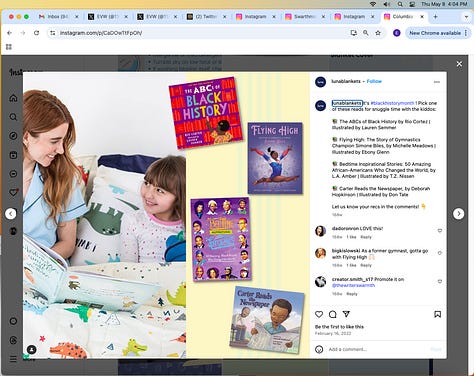
Task: Reply to the creator.smith_s17 comment
Action: (352, 294)
